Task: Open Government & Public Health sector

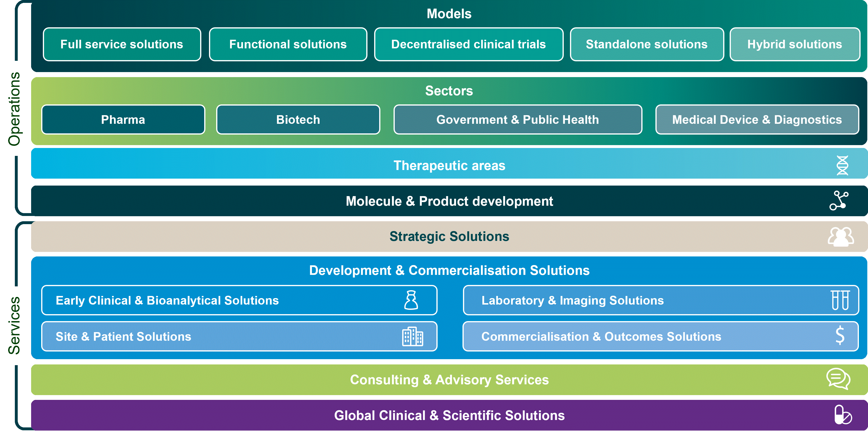Action: pos(517,120)
